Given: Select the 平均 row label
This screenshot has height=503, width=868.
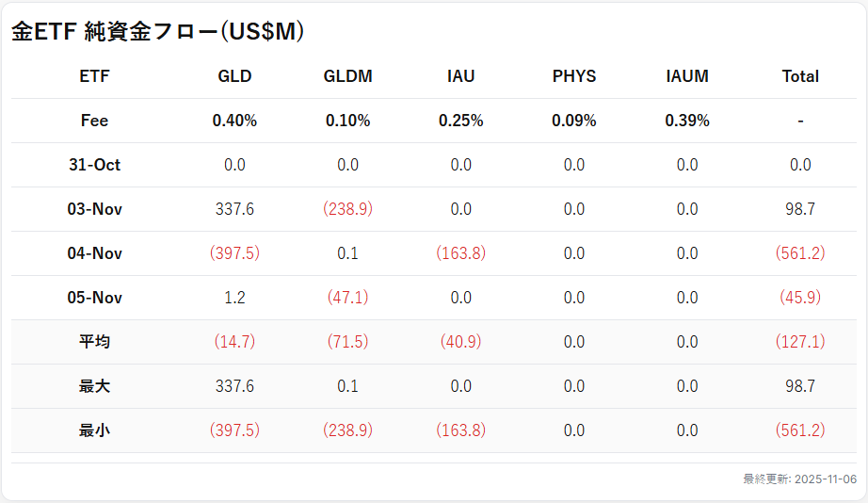Looking at the screenshot, I should 94,342.
